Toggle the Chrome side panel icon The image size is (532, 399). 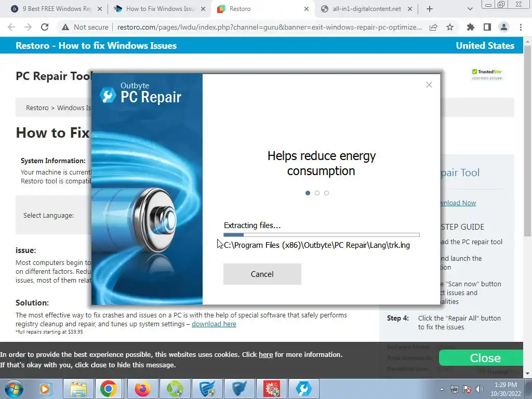point(487,27)
